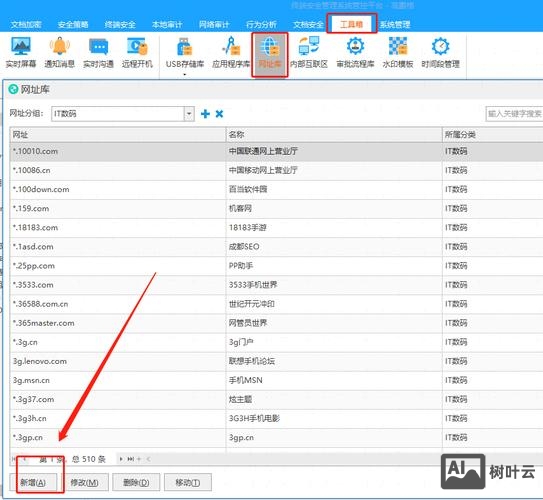Select the *.3g3h.cn row
543x500 pixels.
[x=276, y=418]
